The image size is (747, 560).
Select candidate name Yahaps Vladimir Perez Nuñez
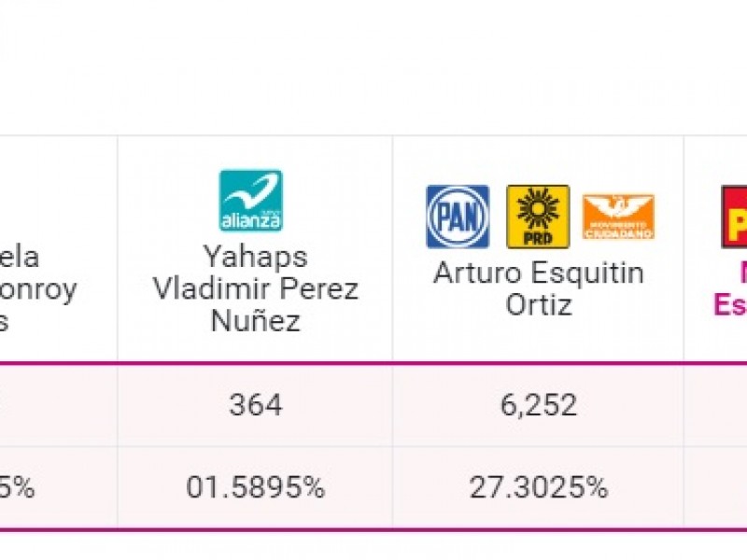(x=255, y=288)
